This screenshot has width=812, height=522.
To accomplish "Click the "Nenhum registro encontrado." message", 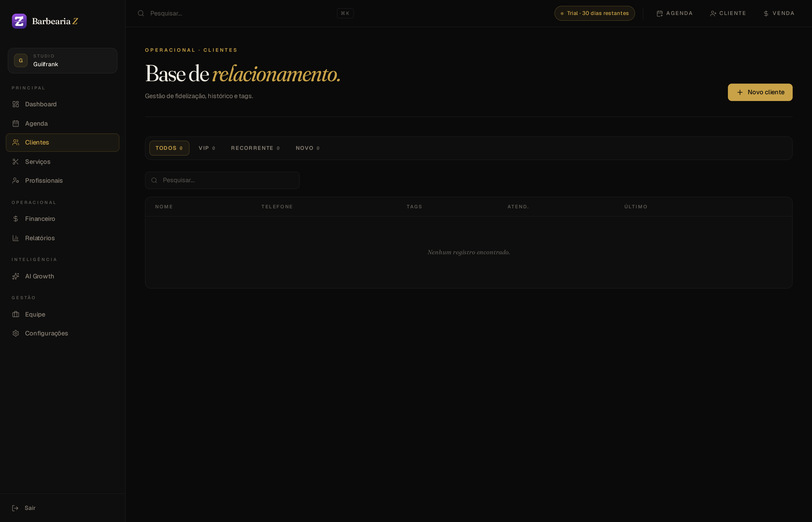I will pos(468,252).
